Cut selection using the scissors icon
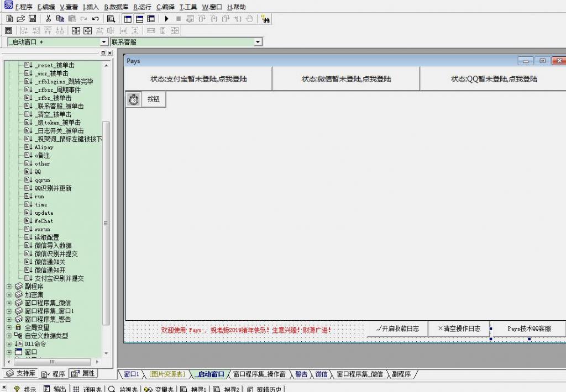Viewport: 566px width, 392px height. point(48,18)
